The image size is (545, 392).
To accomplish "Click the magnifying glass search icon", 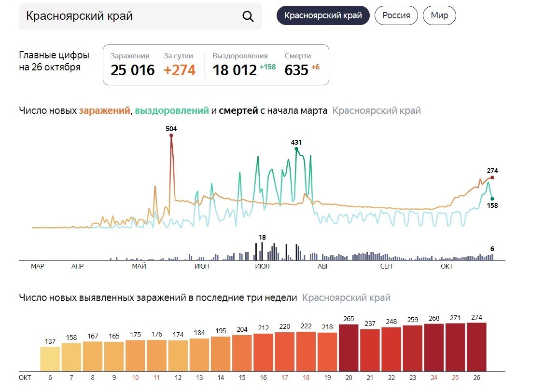I will [x=248, y=16].
